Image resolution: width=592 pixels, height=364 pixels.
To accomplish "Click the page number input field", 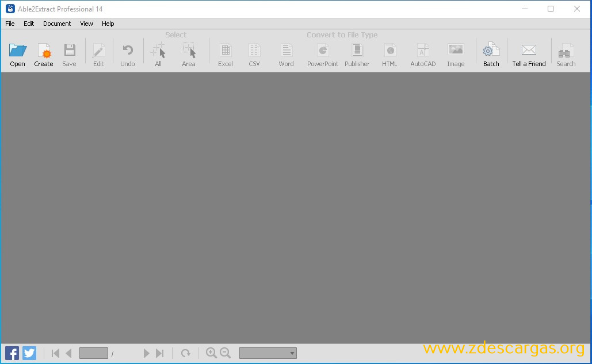I will pos(94,353).
